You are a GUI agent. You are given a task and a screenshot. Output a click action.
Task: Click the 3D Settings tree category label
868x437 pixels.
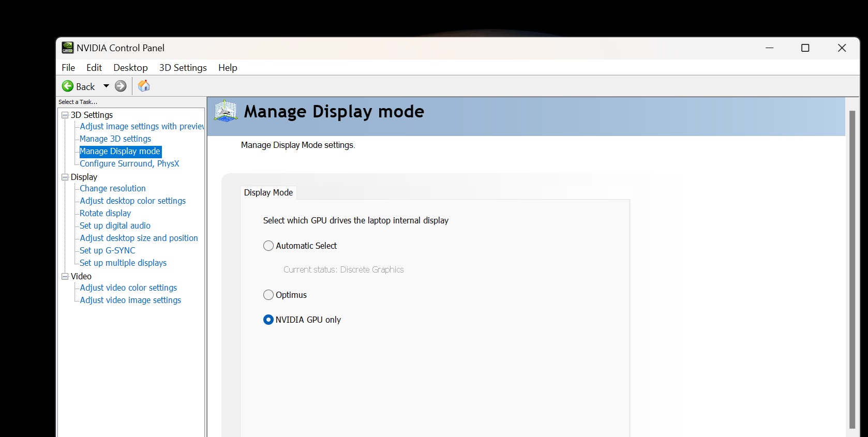[x=92, y=115]
